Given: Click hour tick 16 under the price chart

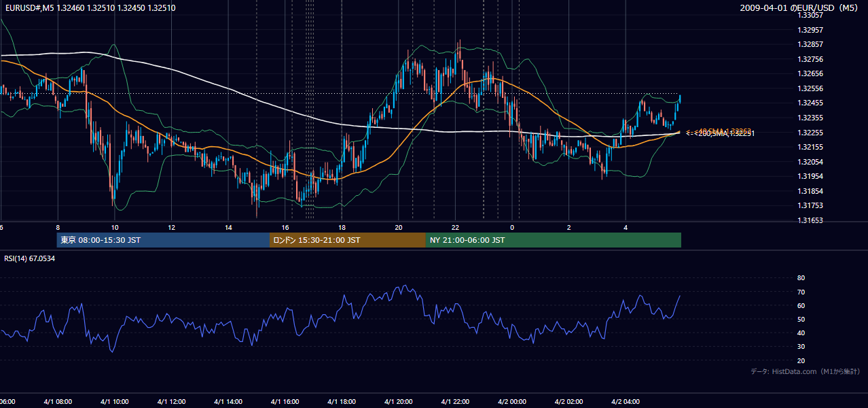Looking at the screenshot, I should point(285,228).
